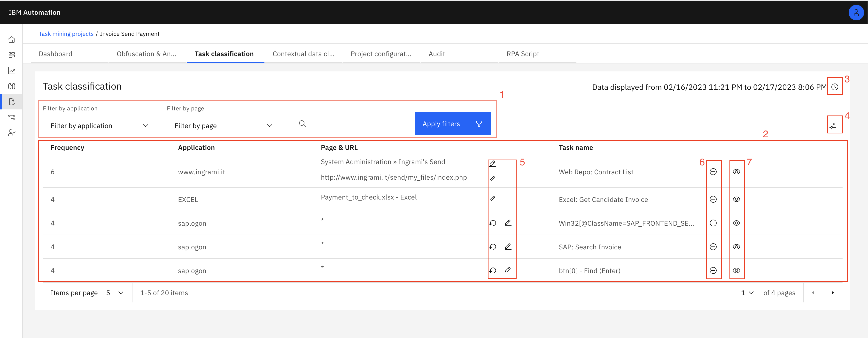Viewport: 868px width, 338px height.
Task: Open the Task mining projects breadcrumb link
Action: (x=66, y=34)
